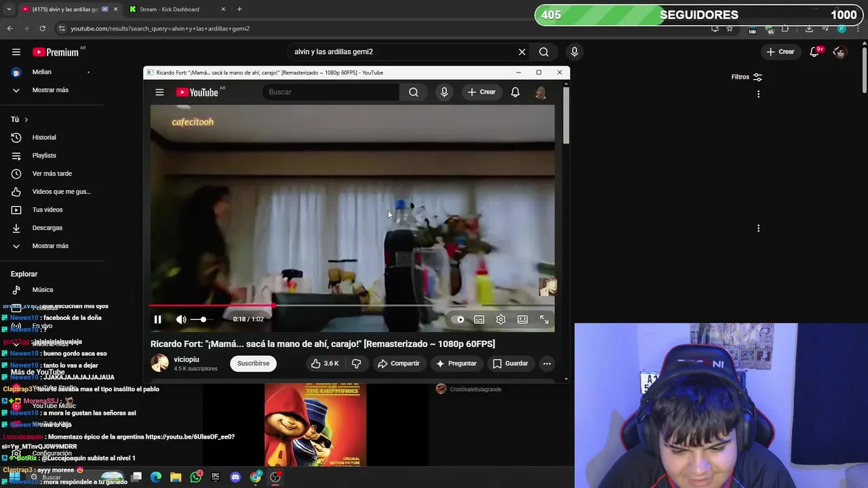The width and height of the screenshot is (868, 488).
Task: Like the video showing 3.6K
Action: [325, 364]
